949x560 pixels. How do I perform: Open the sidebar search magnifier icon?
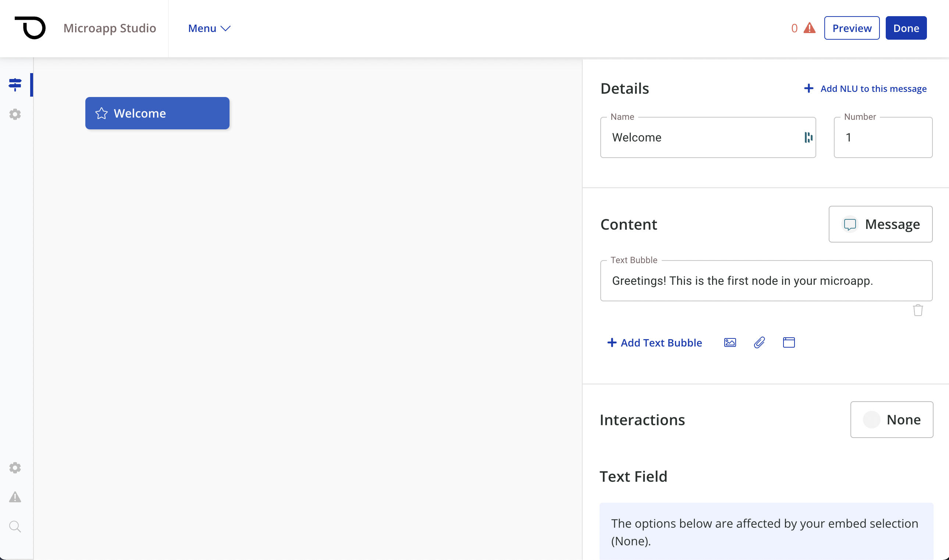(x=15, y=527)
